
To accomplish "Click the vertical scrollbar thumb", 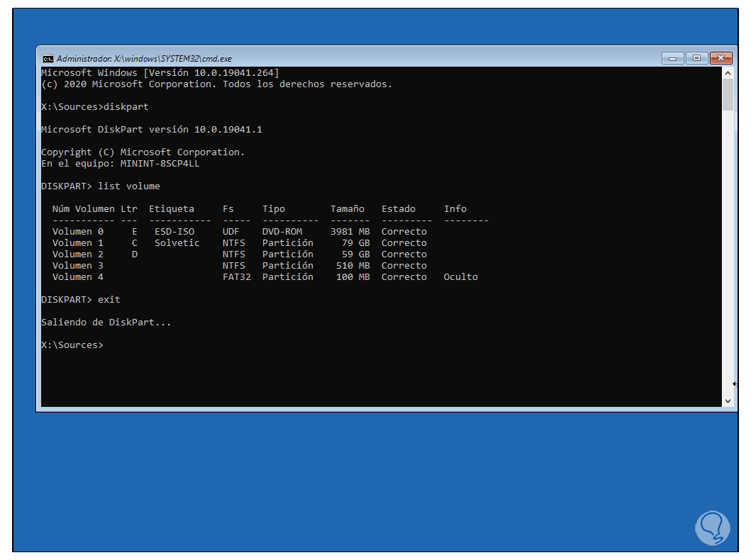I will pyautogui.click(x=728, y=95).
